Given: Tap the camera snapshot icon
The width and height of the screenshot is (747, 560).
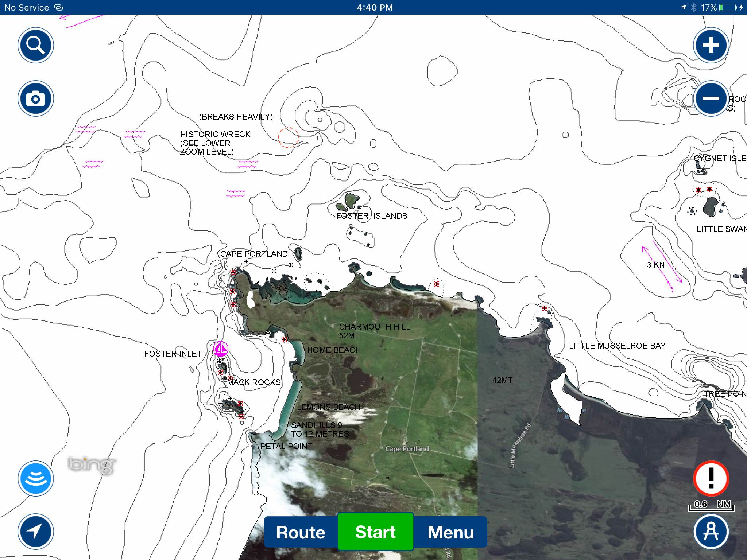Looking at the screenshot, I should (36, 98).
